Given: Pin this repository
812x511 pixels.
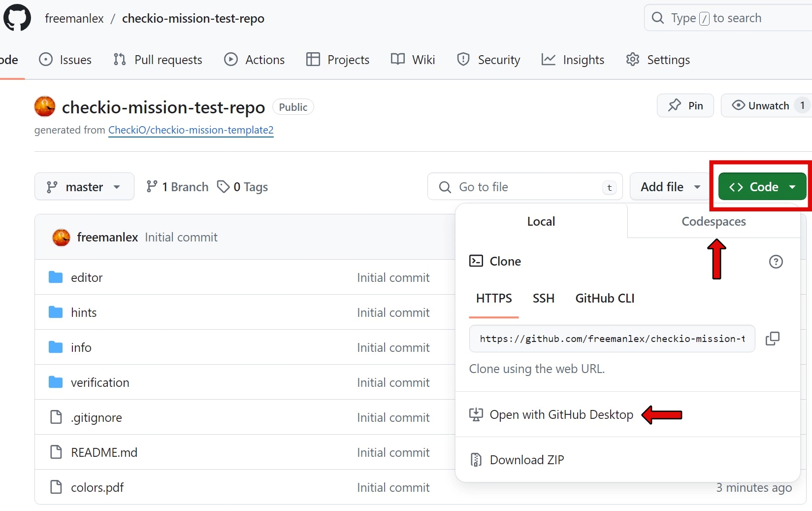Looking at the screenshot, I should point(685,105).
